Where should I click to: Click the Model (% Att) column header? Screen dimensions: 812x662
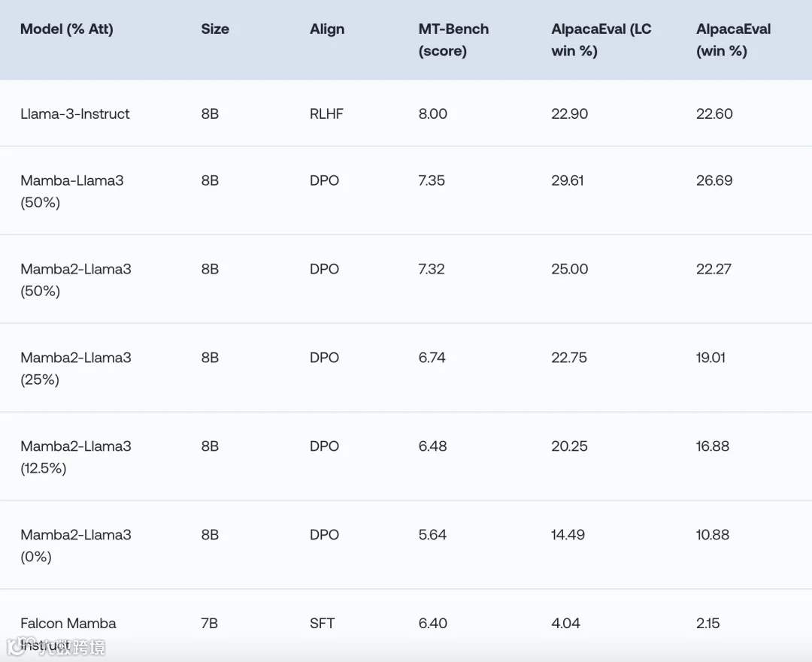(67, 29)
